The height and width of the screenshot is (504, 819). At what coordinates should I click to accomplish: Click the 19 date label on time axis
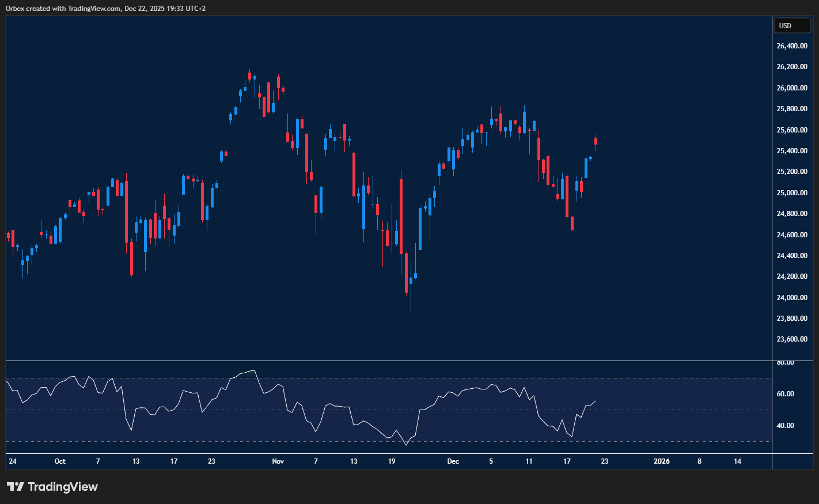(x=392, y=461)
